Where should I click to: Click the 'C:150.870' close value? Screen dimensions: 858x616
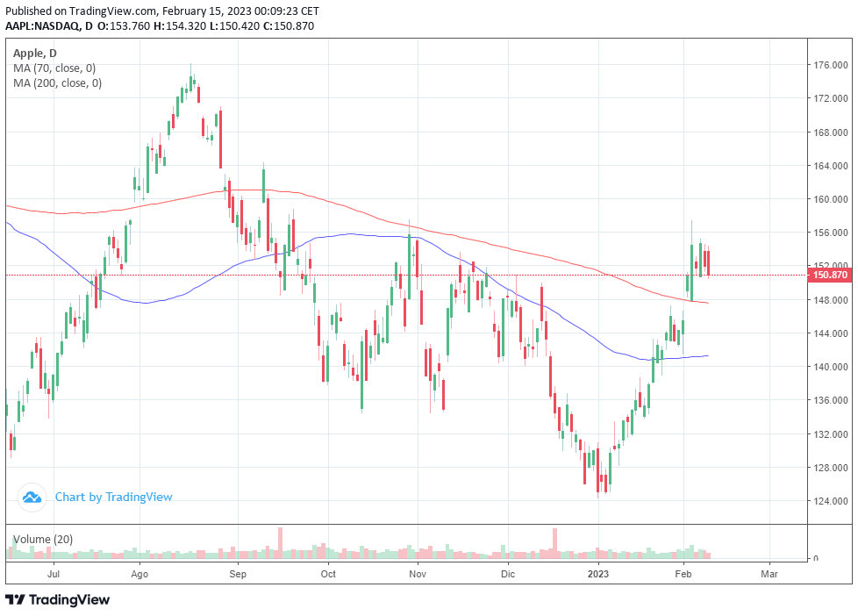289,25
